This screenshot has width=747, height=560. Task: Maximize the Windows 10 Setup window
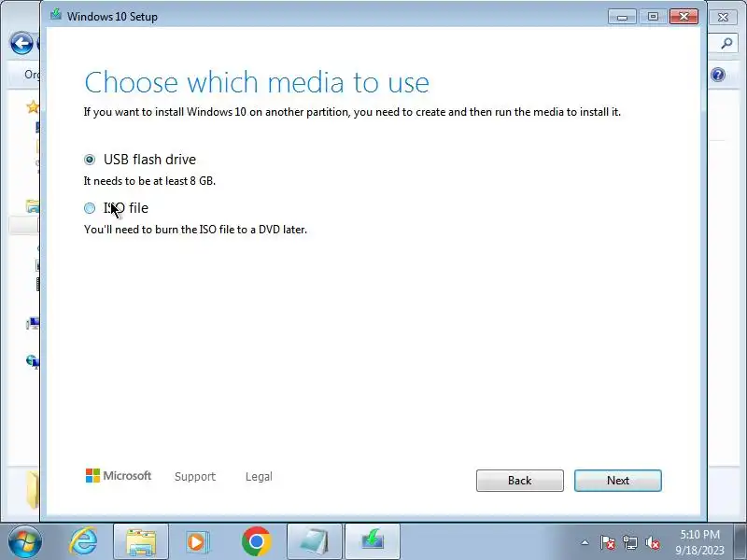point(653,17)
